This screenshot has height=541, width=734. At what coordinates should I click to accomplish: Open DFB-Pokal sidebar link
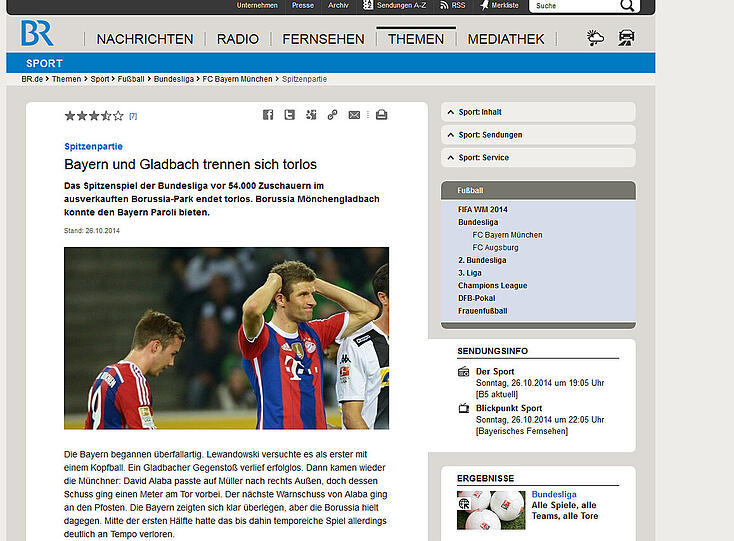tap(477, 298)
